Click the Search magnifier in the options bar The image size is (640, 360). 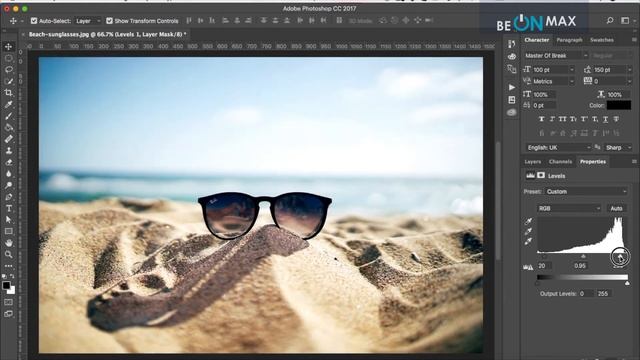tap(610, 20)
